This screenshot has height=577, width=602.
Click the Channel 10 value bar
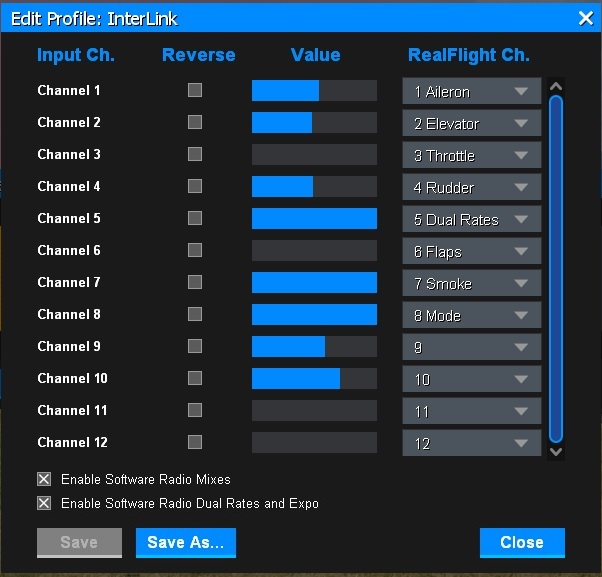pyautogui.click(x=314, y=379)
